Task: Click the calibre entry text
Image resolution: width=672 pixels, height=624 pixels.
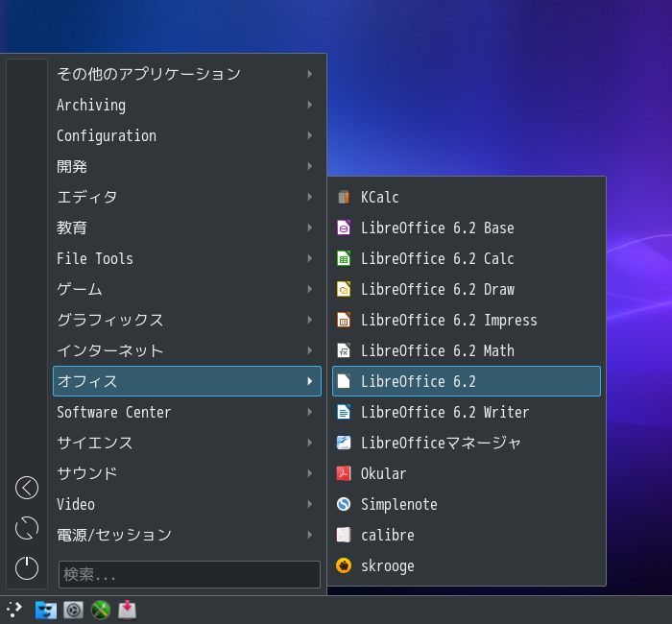Action: (388, 535)
